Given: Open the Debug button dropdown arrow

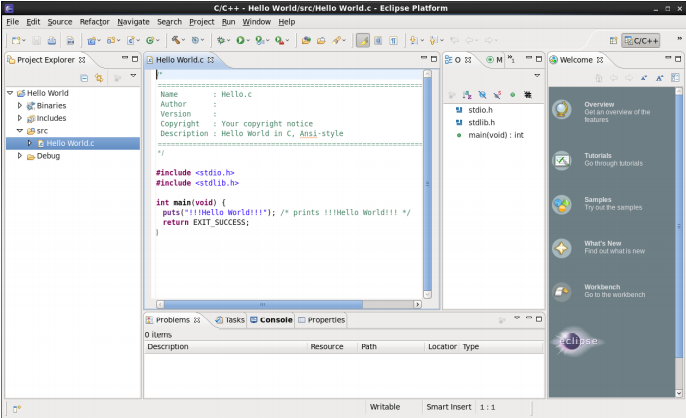Looking at the screenshot, I should tap(228, 40).
